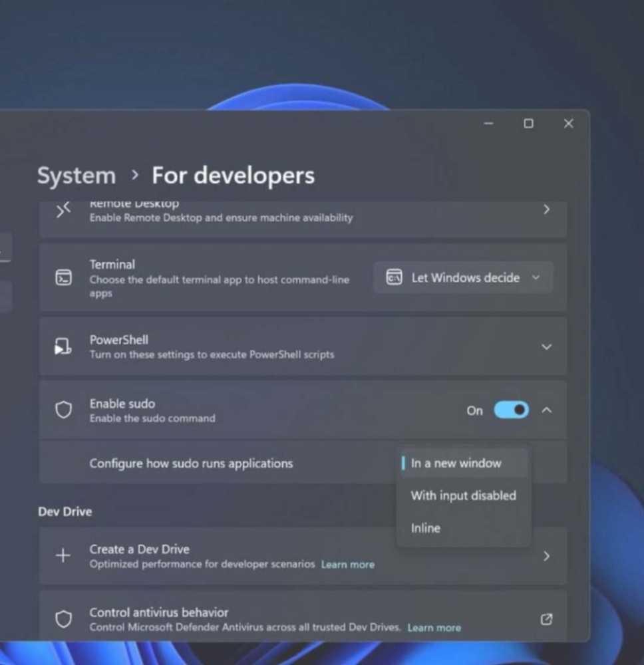Click the Remote Desktop icon
Screen dimensions: 644x665
click(63, 209)
